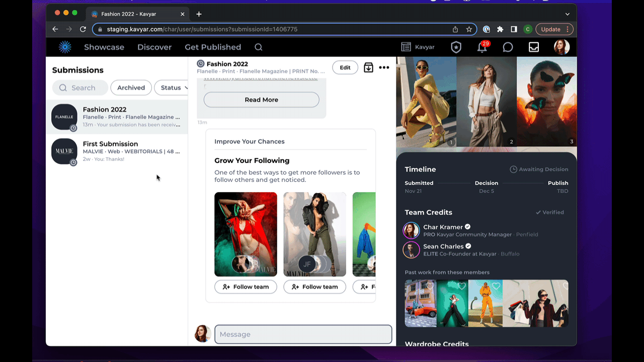Image resolution: width=644 pixels, height=362 pixels.
Task: Click the Publish TBD timeline step
Action: pos(558,187)
